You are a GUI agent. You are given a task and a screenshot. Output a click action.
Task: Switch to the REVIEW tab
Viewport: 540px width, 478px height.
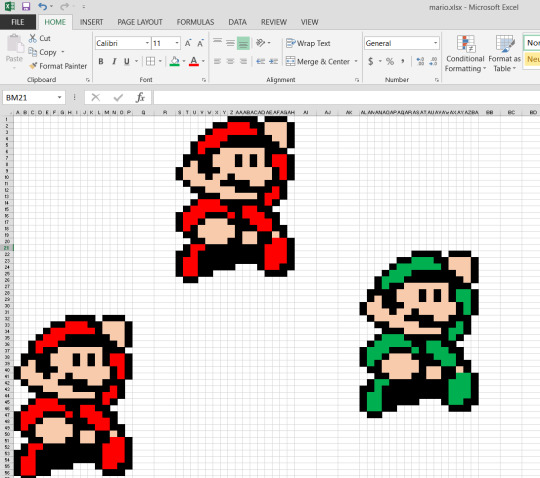point(273,22)
